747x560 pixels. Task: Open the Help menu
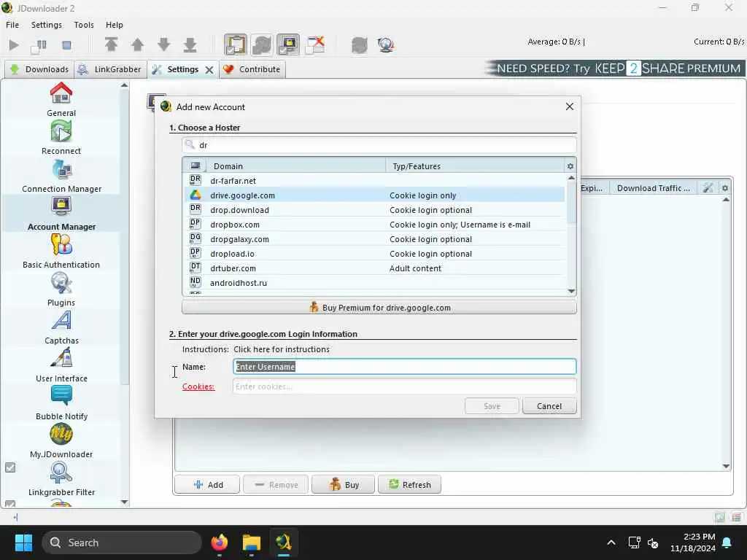coord(114,25)
